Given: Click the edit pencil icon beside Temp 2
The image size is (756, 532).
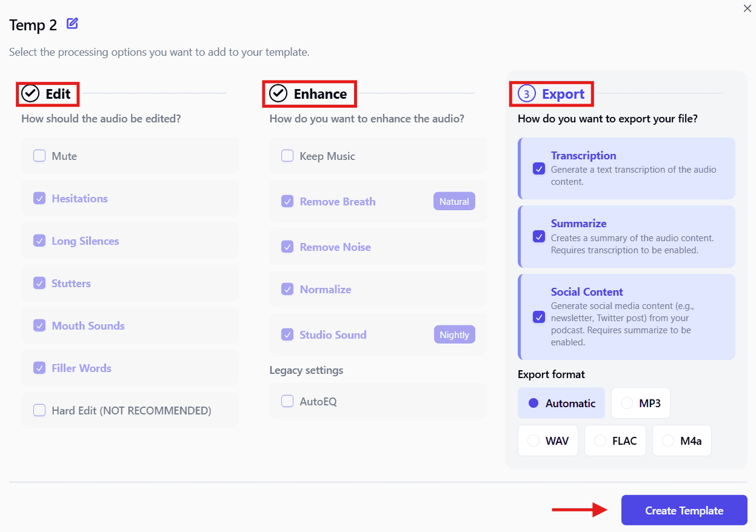Looking at the screenshot, I should (72, 24).
